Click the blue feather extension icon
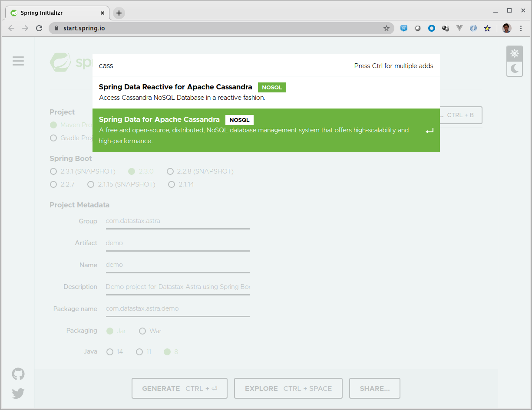The height and width of the screenshot is (410, 532). tap(473, 28)
